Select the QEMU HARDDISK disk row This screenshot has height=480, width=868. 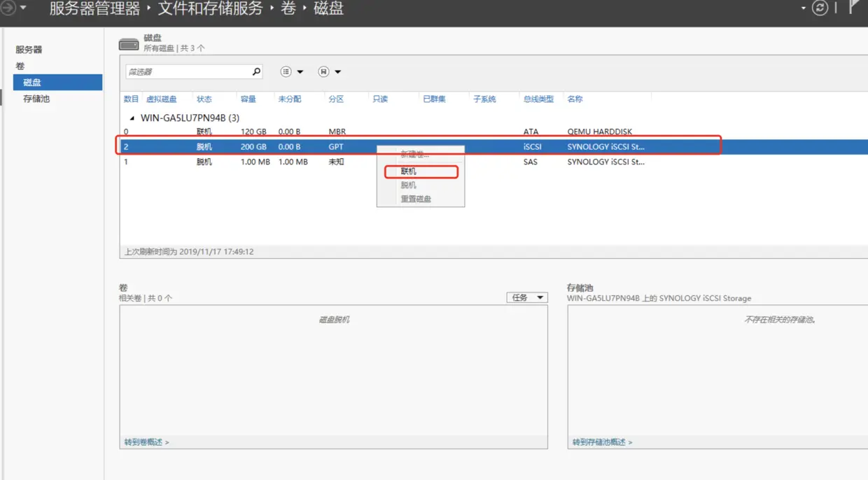click(493, 132)
